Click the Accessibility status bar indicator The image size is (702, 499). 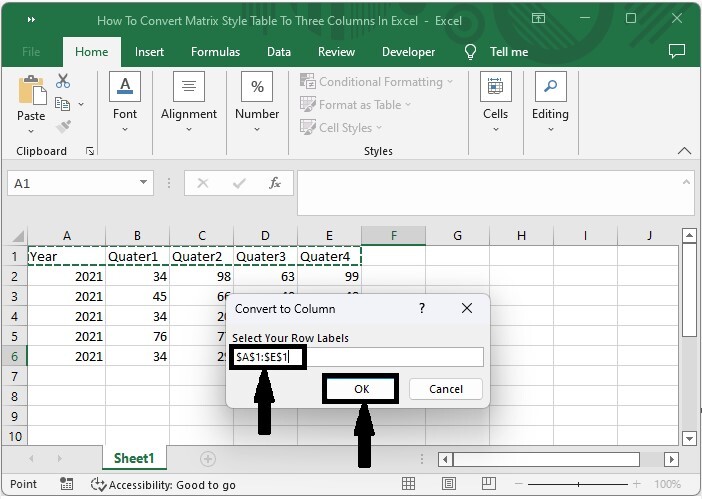point(163,484)
